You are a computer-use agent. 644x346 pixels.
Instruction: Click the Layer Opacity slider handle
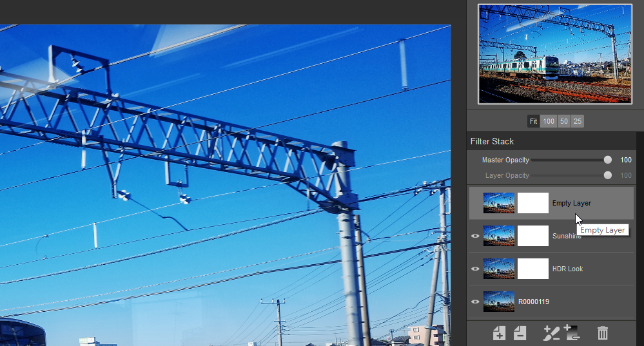coord(607,175)
